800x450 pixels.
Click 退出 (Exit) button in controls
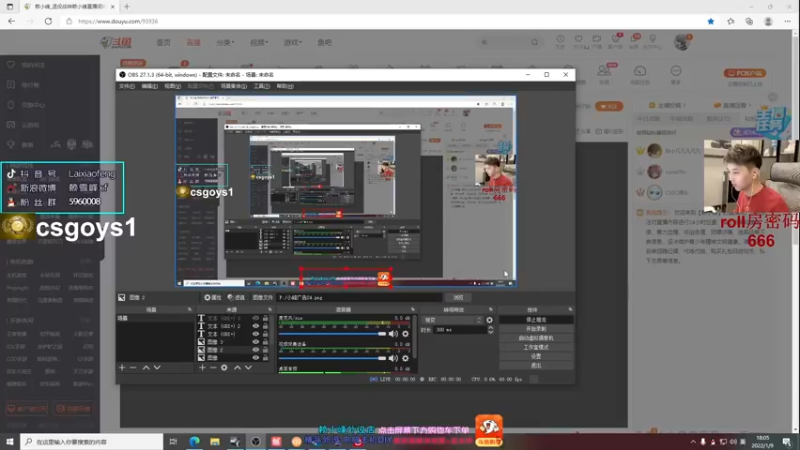click(x=536, y=365)
